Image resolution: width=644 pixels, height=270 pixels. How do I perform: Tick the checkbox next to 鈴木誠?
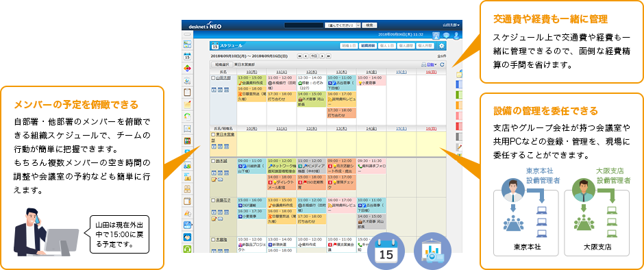[213, 160]
